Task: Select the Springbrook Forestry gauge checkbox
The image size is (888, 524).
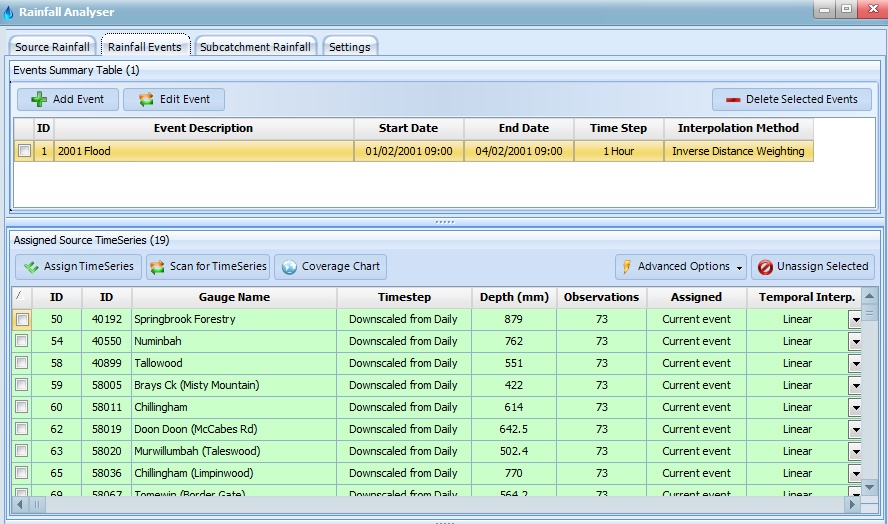Action: tap(22, 320)
